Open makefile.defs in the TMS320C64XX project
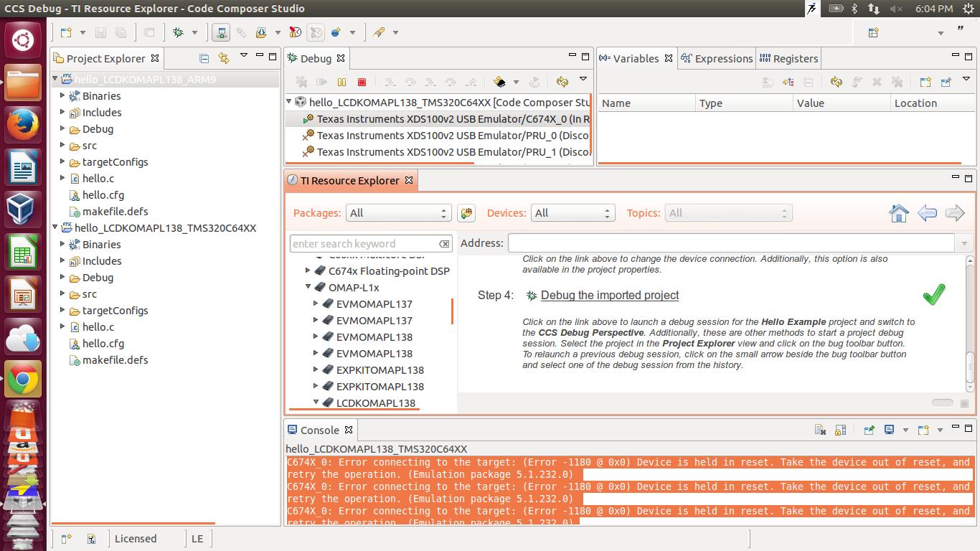 click(116, 359)
